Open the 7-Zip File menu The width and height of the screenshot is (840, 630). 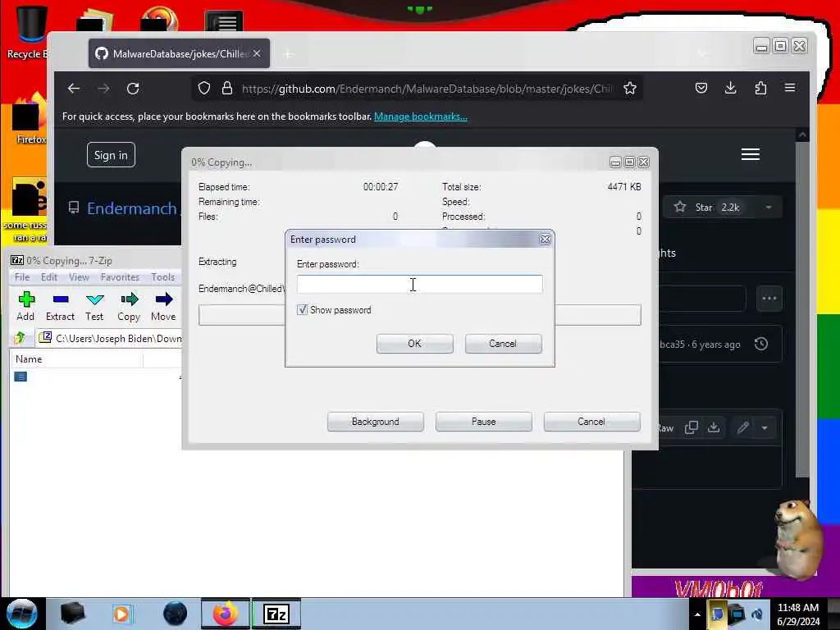point(22,277)
